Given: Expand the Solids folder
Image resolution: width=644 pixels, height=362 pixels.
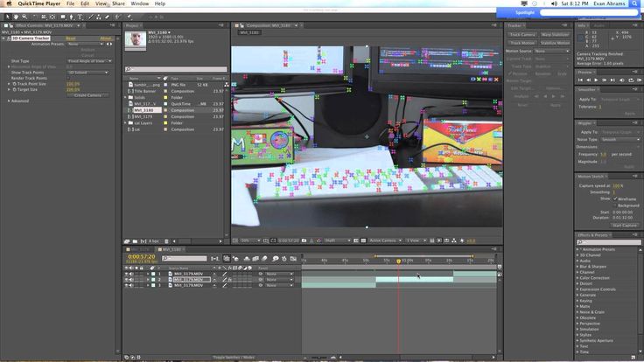Looking at the screenshot, I should 126,98.
